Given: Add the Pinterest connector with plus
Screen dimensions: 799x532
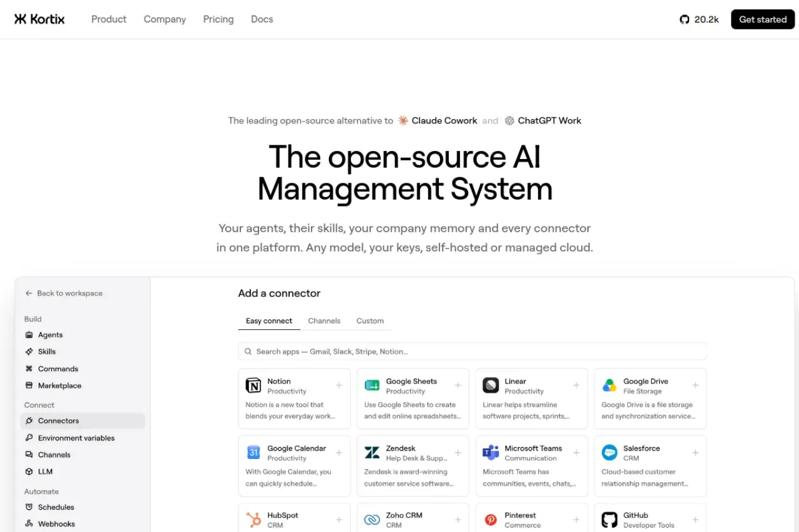Looking at the screenshot, I should click(x=576, y=520).
